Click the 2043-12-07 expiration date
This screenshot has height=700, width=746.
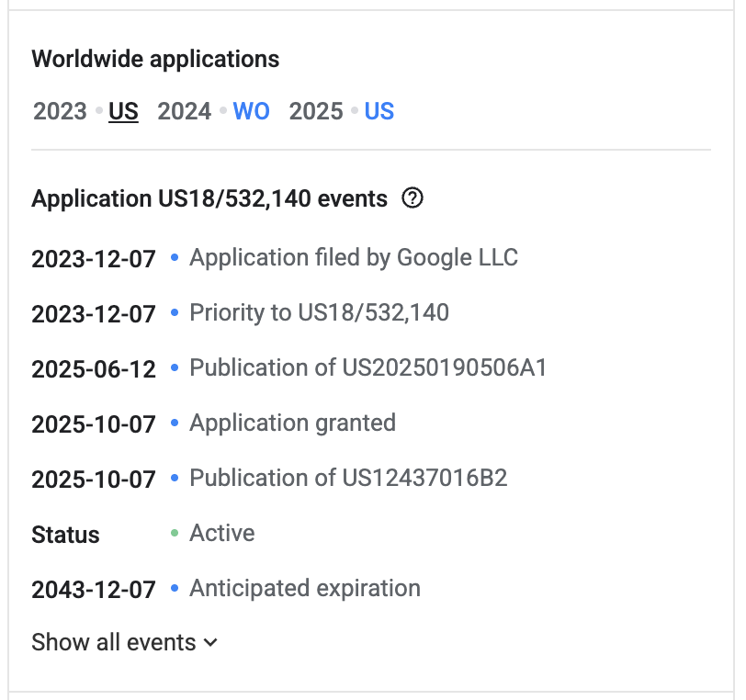(x=94, y=590)
